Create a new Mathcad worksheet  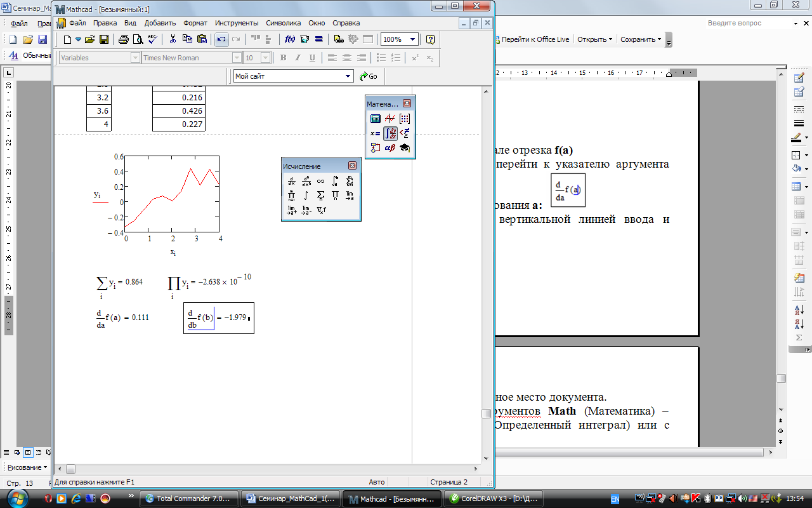(68, 39)
